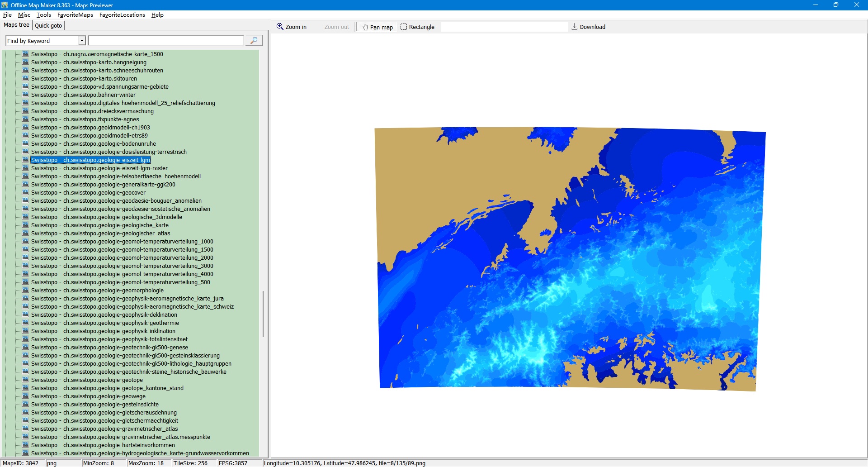868x467 pixels.
Task: Click inside the keyword search text field
Action: 165,41
